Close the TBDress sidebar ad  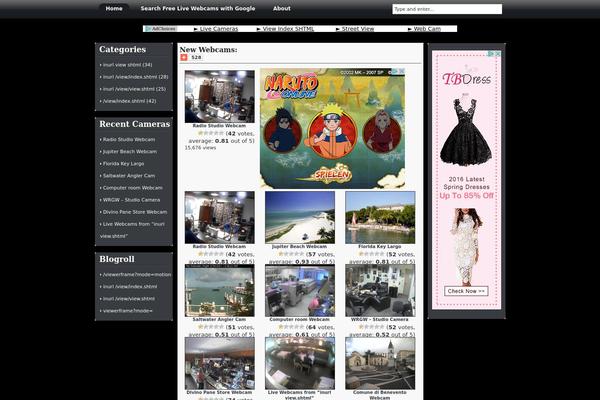coord(498,54)
